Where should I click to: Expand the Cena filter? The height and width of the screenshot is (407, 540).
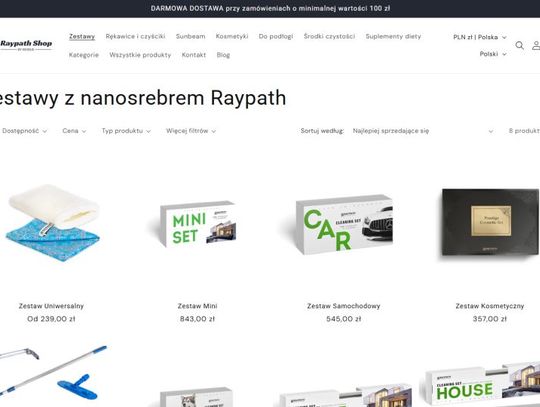(74, 131)
